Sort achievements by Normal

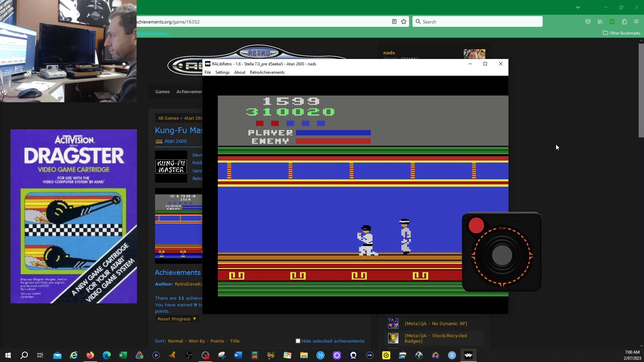click(x=176, y=341)
